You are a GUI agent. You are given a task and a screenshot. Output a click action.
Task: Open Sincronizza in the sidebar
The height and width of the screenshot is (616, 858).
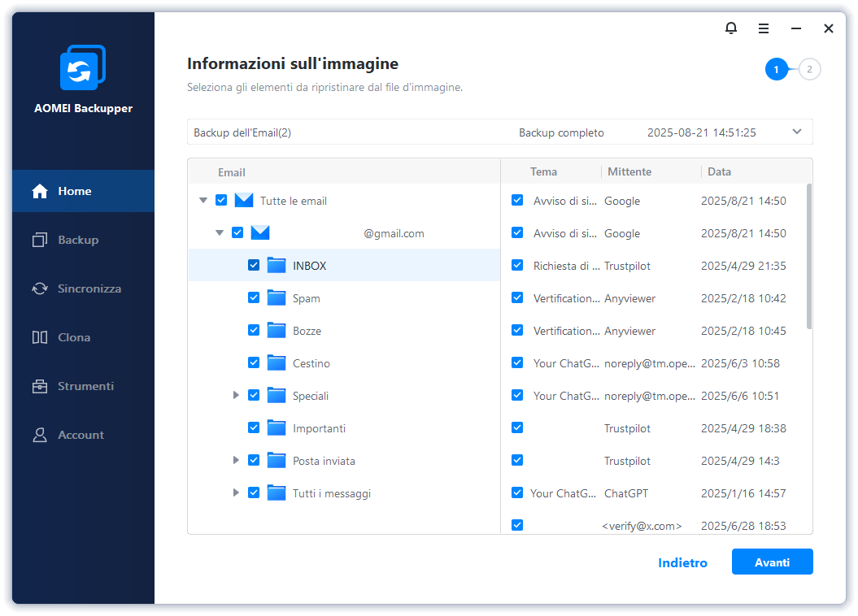(x=89, y=288)
